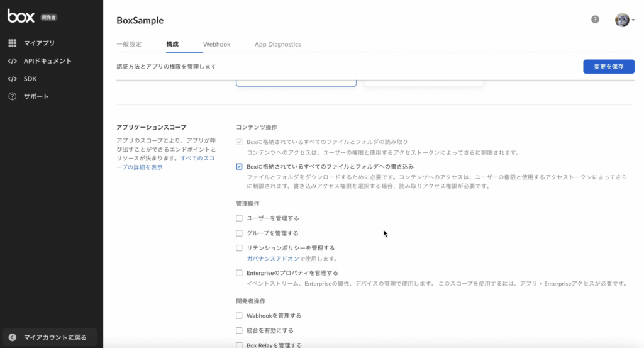Enable Webhookを管理する checkbox

point(239,315)
